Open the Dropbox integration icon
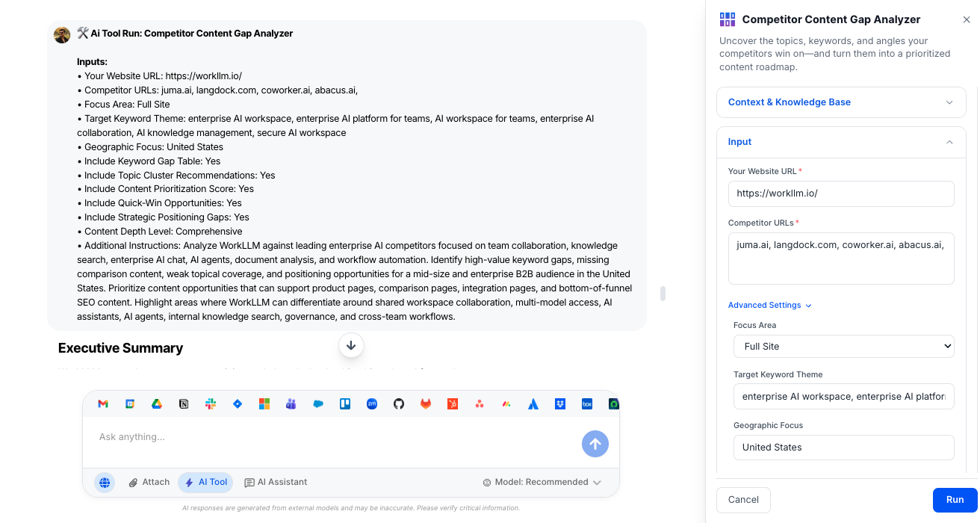This screenshot has width=980, height=523. (x=560, y=403)
